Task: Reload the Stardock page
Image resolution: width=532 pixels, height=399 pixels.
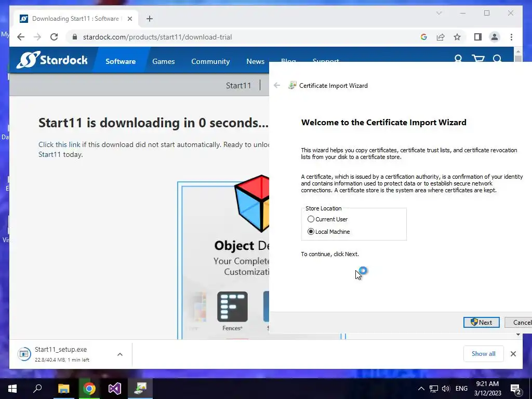Action: coord(54,37)
